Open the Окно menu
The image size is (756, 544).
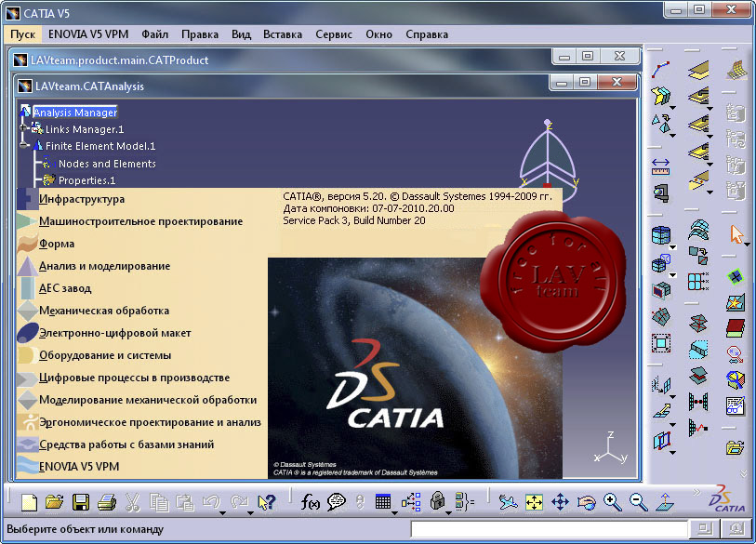coord(378,34)
